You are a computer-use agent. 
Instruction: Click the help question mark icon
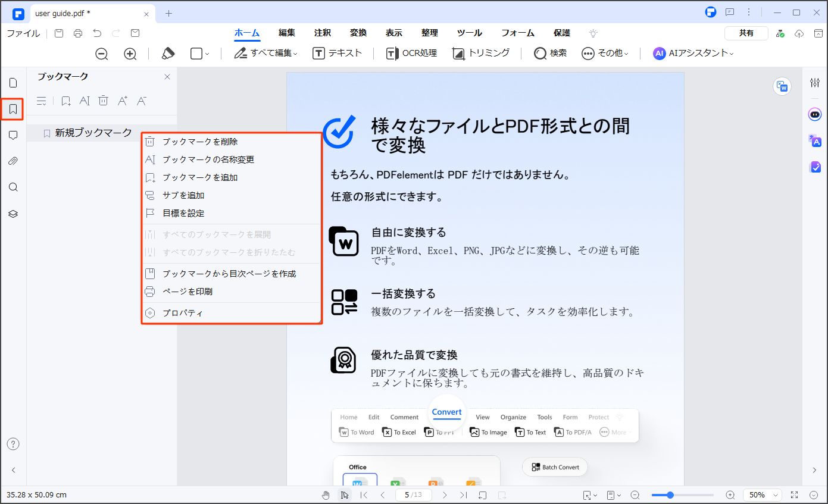click(x=13, y=444)
